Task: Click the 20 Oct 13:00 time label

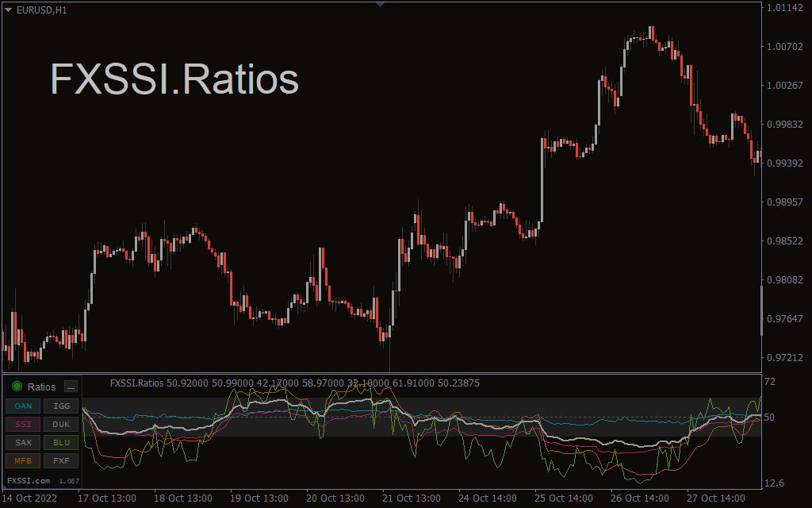Action: pos(335,498)
